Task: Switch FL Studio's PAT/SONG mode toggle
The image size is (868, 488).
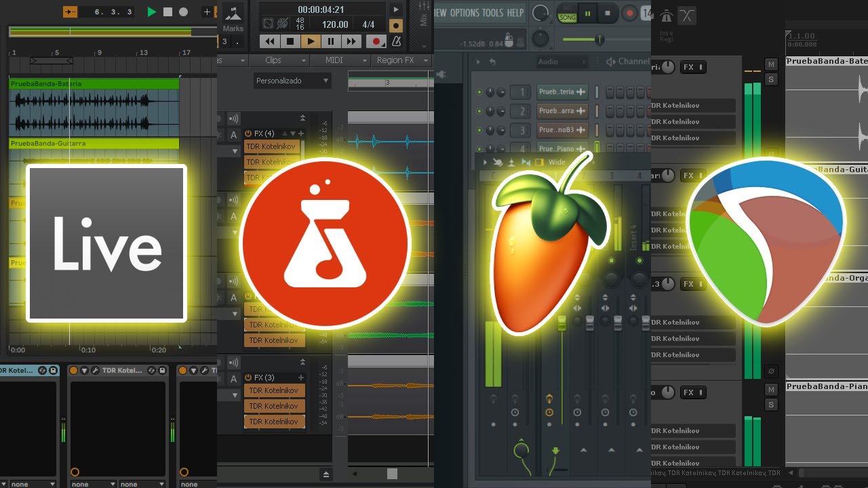Action: (x=566, y=12)
